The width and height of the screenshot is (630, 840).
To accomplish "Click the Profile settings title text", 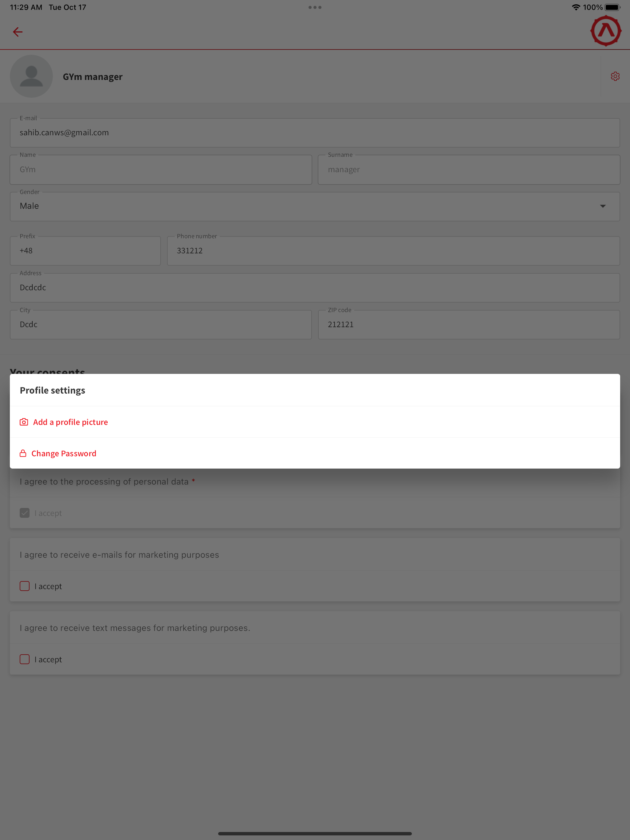I will [52, 390].
